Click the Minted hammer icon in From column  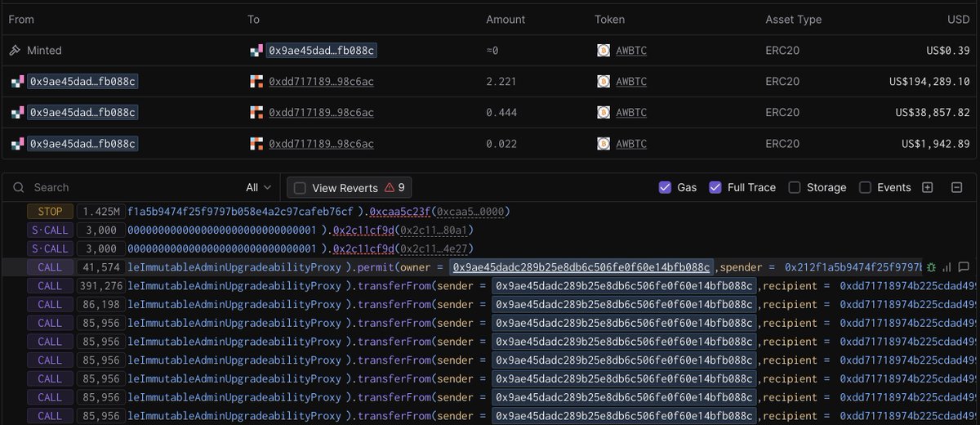15,51
